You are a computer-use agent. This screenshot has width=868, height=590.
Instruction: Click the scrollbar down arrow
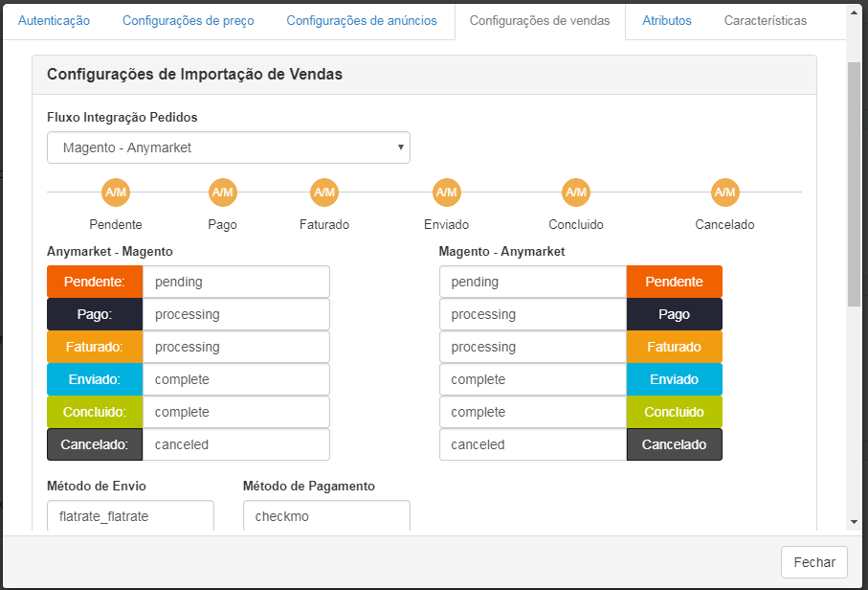[854, 522]
